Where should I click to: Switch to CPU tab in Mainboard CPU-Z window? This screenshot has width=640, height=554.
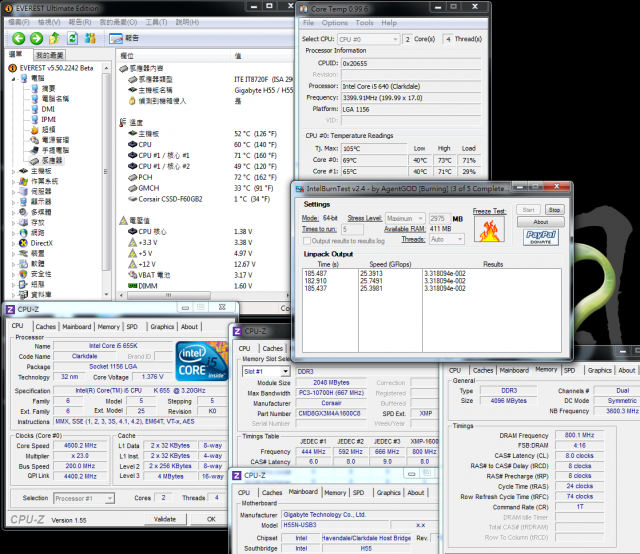coord(244,493)
